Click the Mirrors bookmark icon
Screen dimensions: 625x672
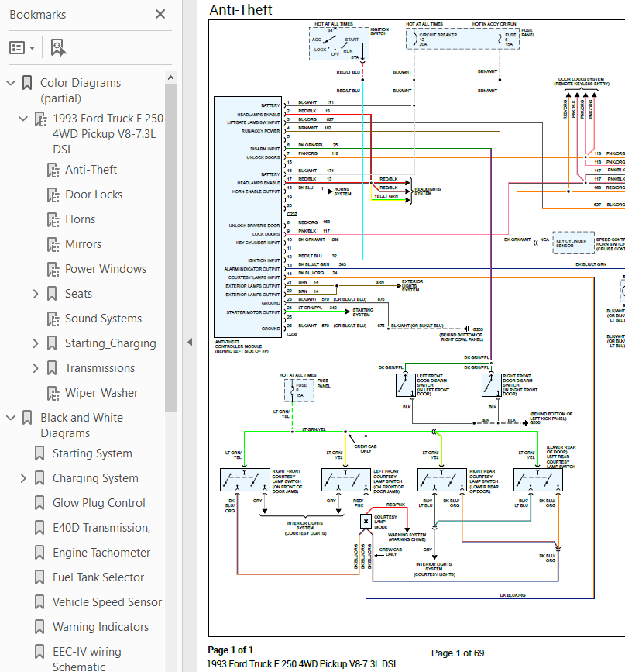point(53,245)
